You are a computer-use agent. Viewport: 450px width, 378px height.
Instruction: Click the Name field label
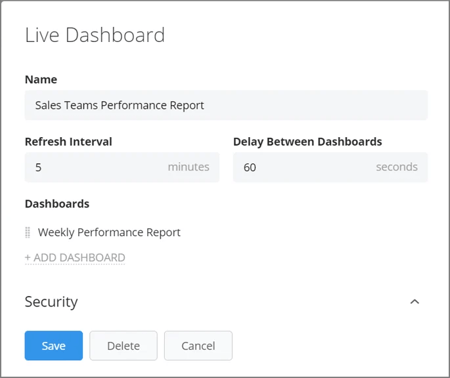[x=41, y=79]
